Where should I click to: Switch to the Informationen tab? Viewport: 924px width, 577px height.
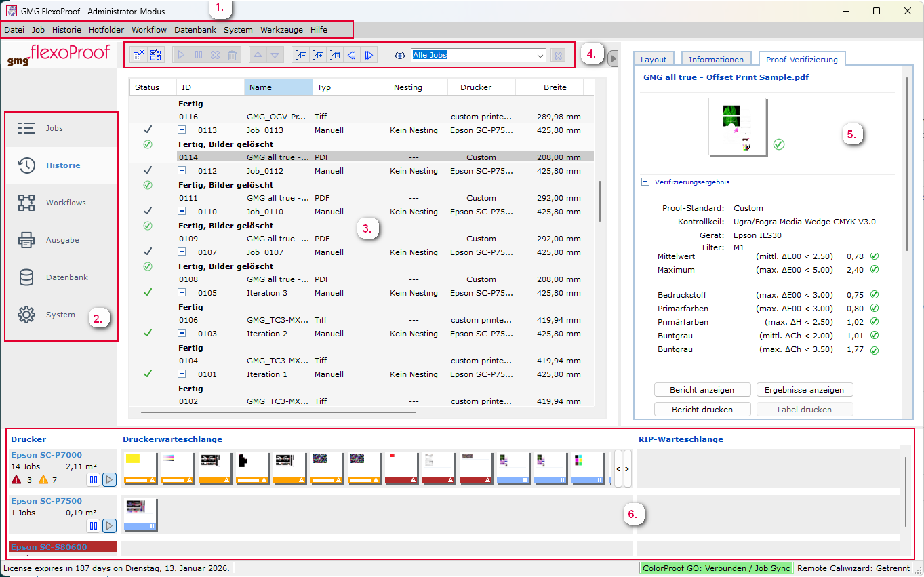(x=717, y=60)
